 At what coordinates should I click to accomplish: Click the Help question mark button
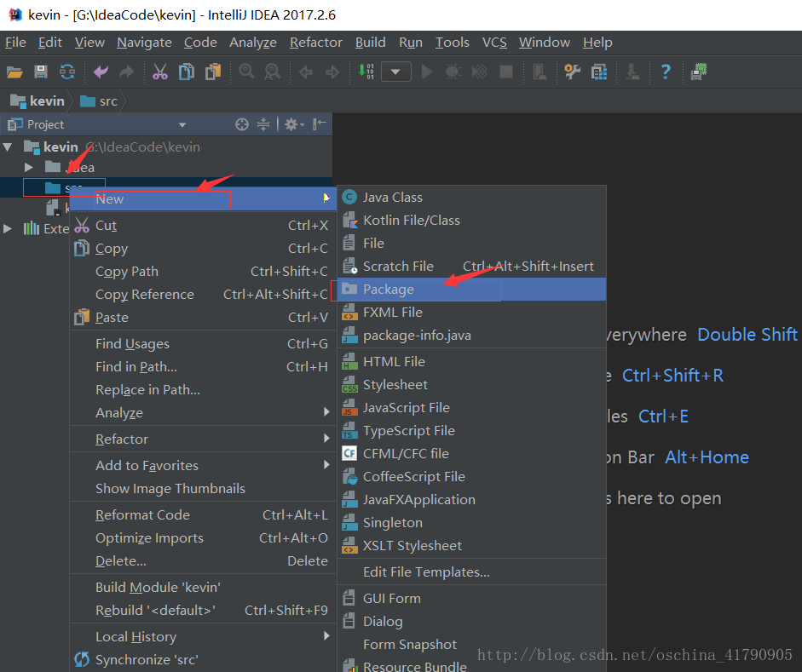665,72
